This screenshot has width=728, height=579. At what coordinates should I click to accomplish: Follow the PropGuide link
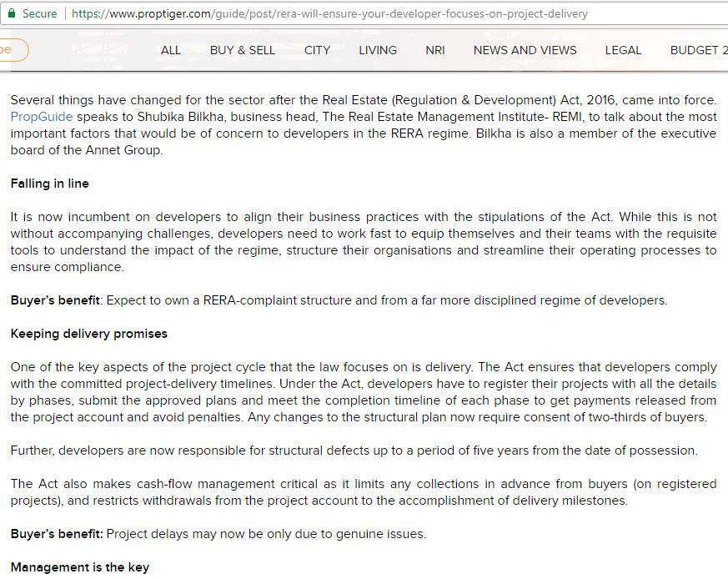click(x=42, y=117)
